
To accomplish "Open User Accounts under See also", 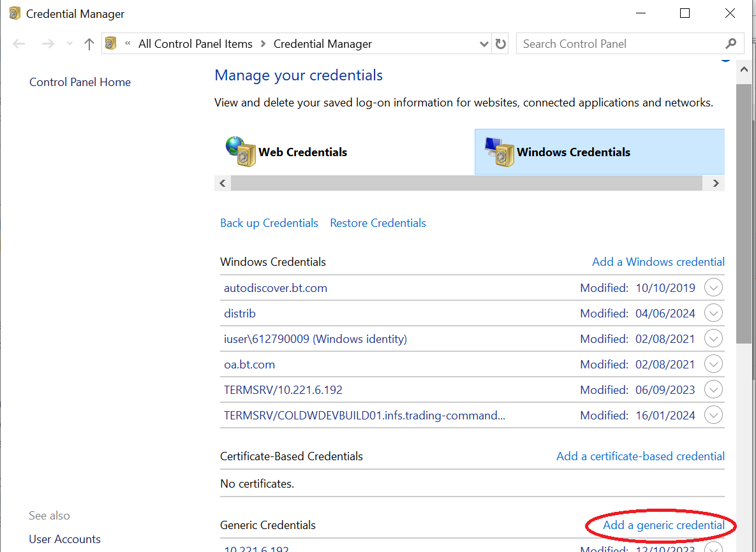I will click(64, 539).
